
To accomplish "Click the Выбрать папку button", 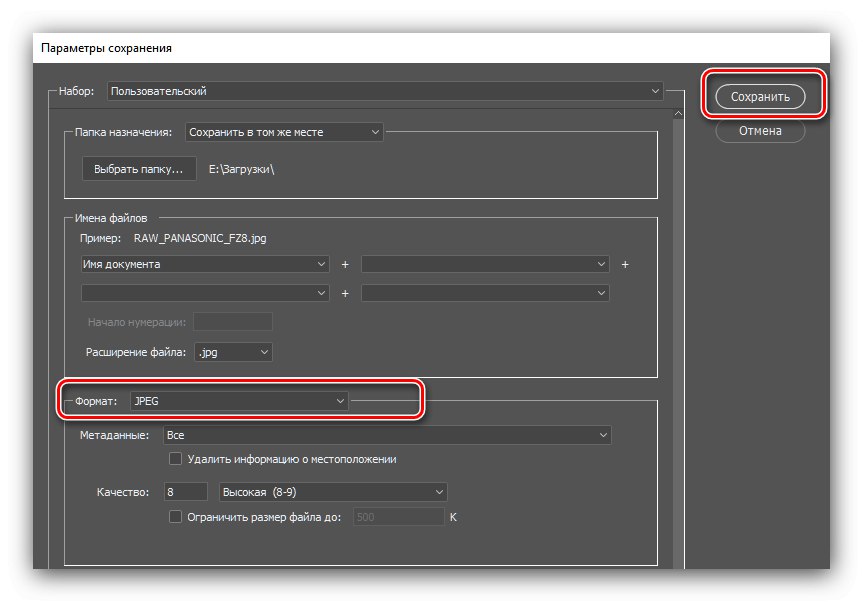I will pos(139,168).
